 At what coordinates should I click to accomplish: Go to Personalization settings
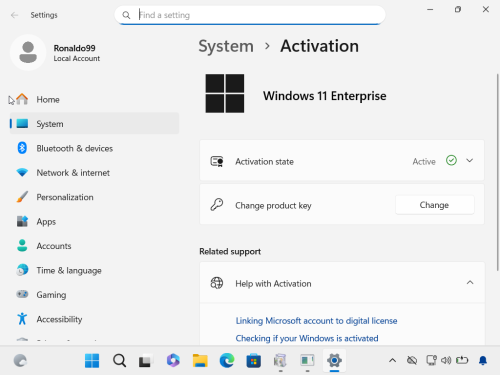click(x=94, y=197)
